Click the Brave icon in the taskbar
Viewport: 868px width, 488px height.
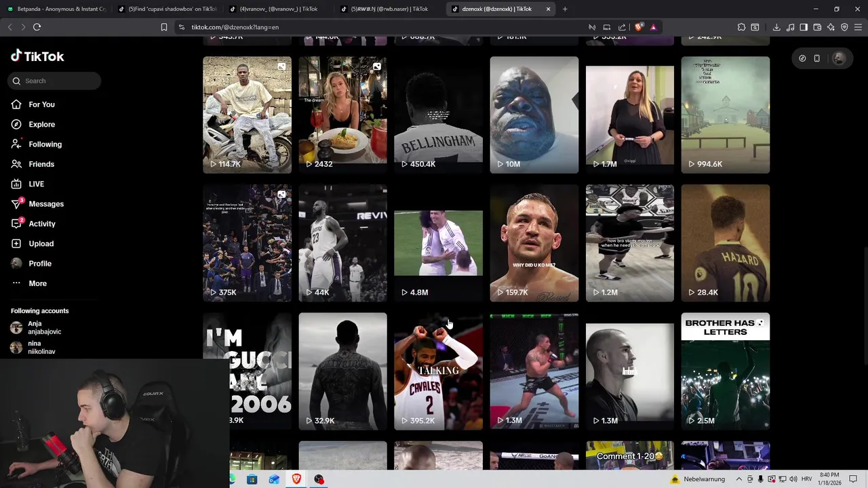point(296,479)
